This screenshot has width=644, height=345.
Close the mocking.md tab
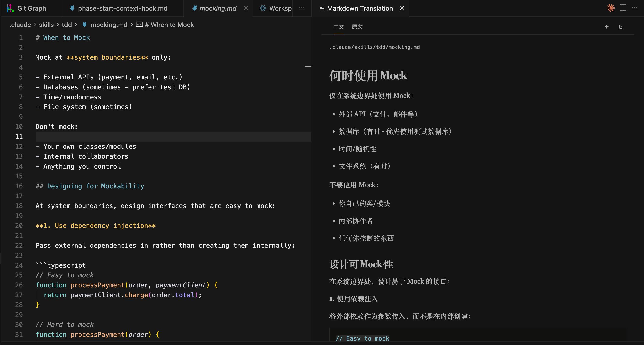coord(246,8)
